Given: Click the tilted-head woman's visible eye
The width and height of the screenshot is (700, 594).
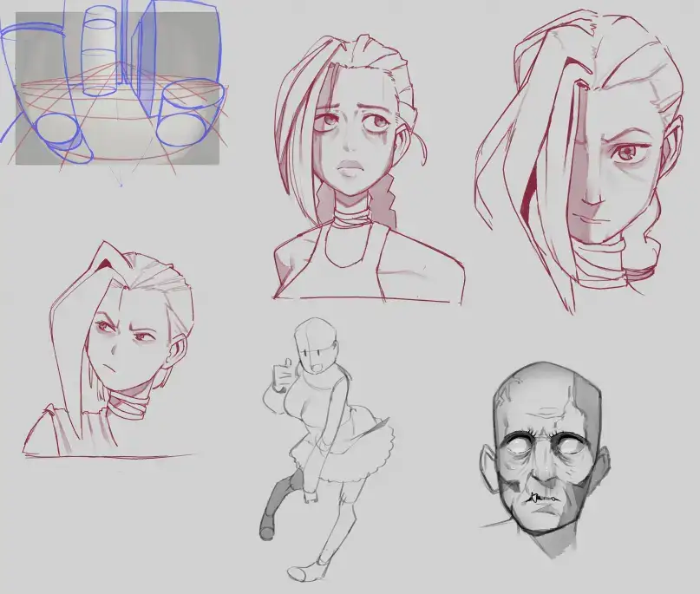Looking at the screenshot, I should pyautogui.click(x=627, y=155).
